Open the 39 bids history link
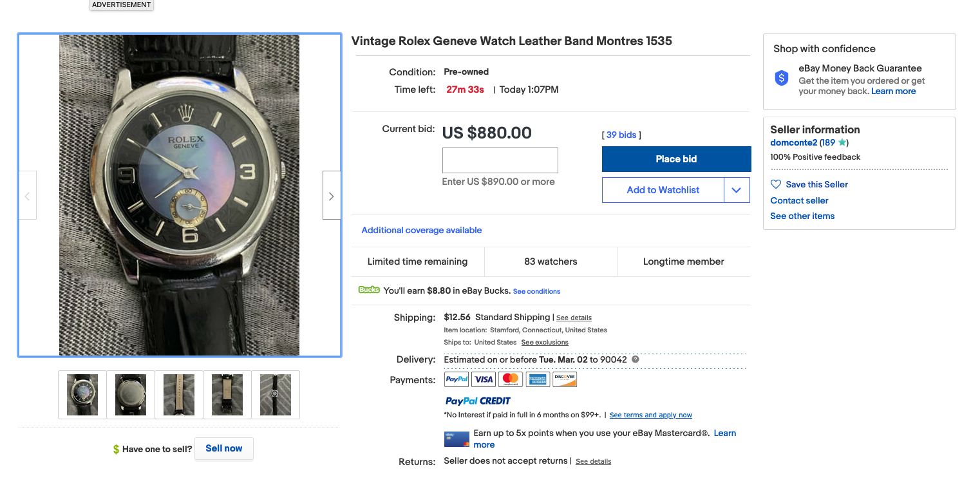This screenshot has width=980, height=494. [x=621, y=135]
